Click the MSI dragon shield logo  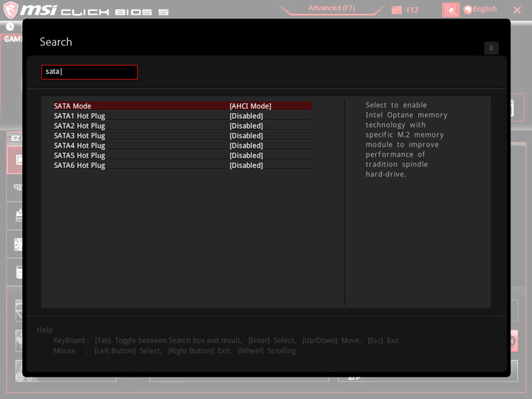11,10
